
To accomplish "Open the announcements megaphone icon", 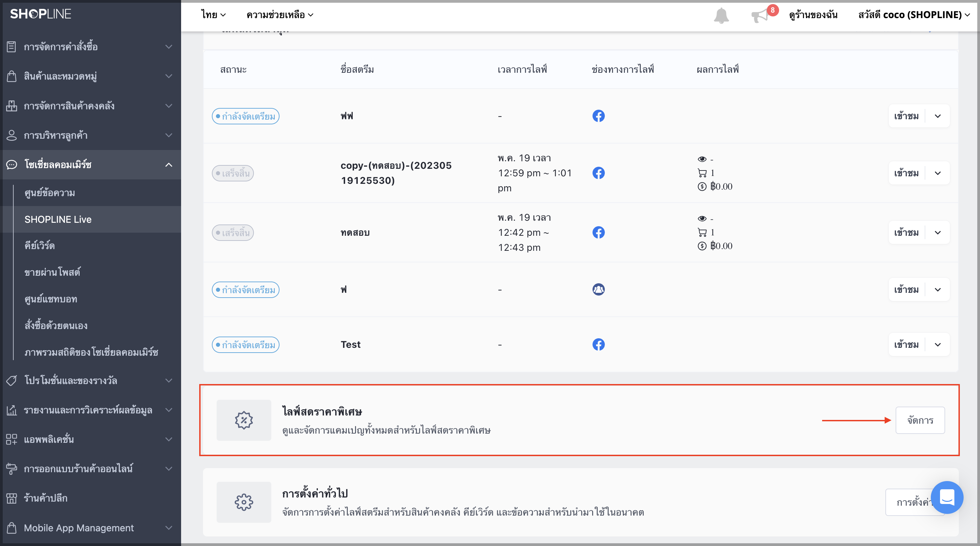I will point(760,16).
